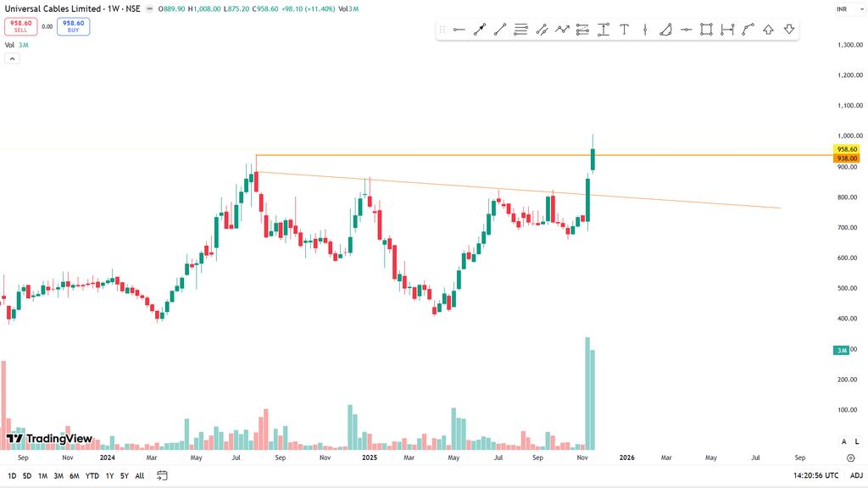
Task: Select the zigzag Path drawing tool
Action: [562, 30]
